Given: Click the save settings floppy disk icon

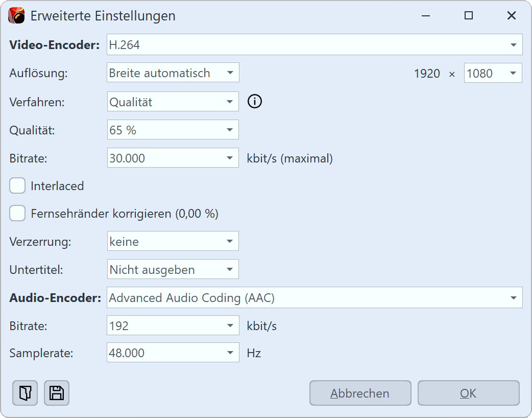Looking at the screenshot, I should click(x=57, y=393).
